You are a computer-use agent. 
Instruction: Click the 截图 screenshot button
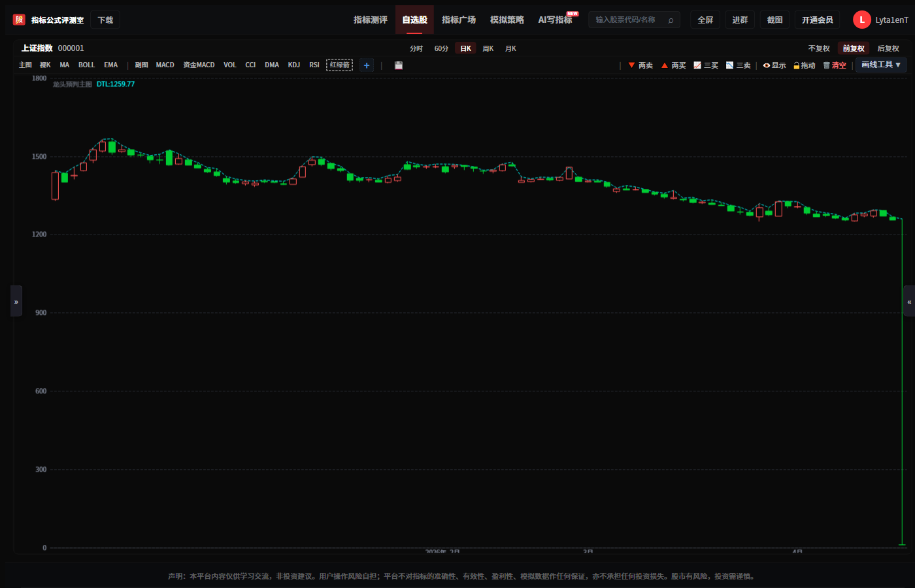[774, 20]
